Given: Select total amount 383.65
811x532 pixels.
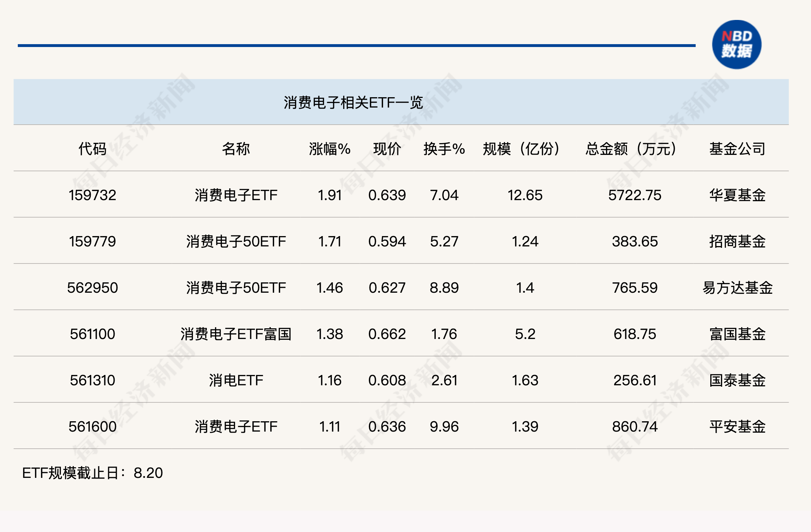Looking at the screenshot, I should (635, 241).
